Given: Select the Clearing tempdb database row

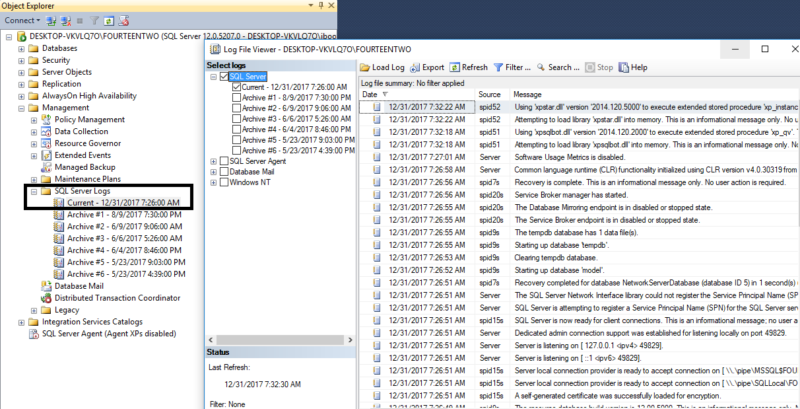Looking at the screenshot, I should [579, 258].
